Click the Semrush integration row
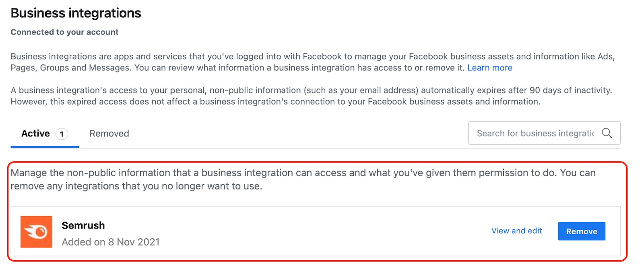The width and height of the screenshot is (644, 270). coord(282,231)
